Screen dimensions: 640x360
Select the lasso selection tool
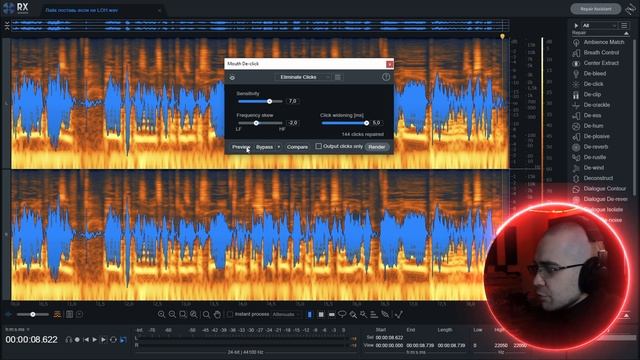point(342,314)
